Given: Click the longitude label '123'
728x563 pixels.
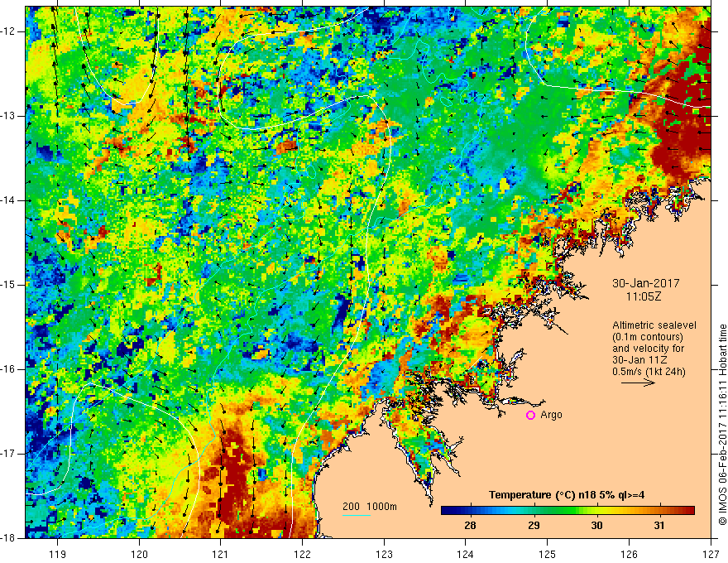Looking at the screenshot, I should tap(384, 554).
